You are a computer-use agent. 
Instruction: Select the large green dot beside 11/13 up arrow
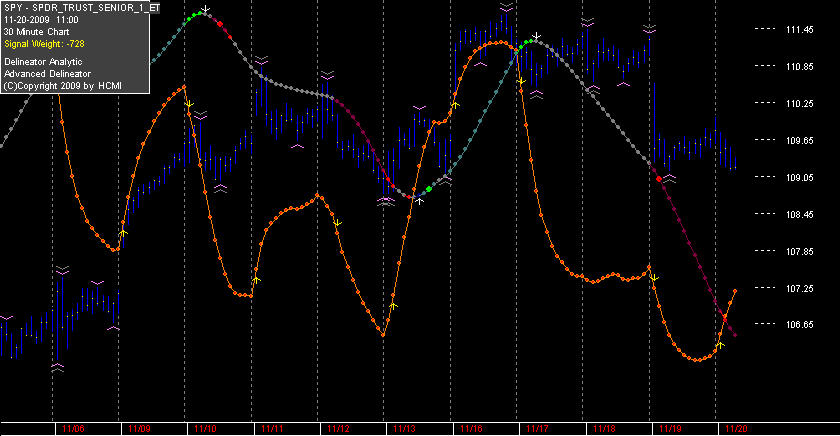click(x=429, y=189)
